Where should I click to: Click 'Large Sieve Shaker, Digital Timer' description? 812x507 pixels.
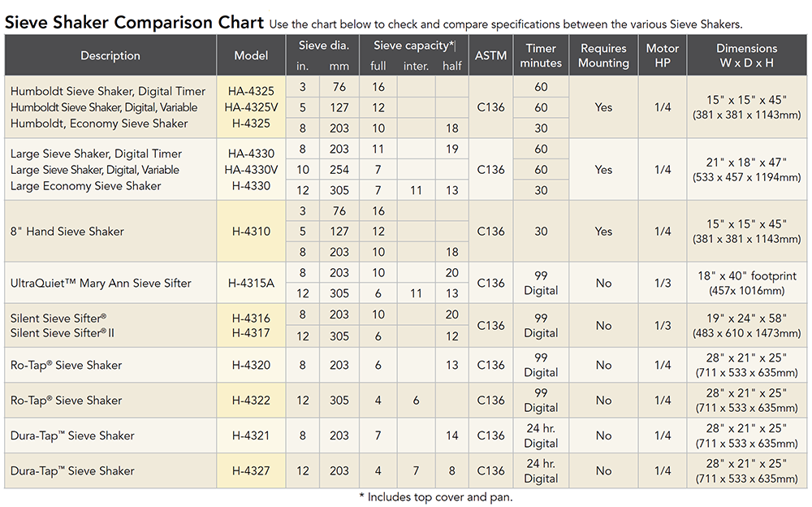click(96, 154)
